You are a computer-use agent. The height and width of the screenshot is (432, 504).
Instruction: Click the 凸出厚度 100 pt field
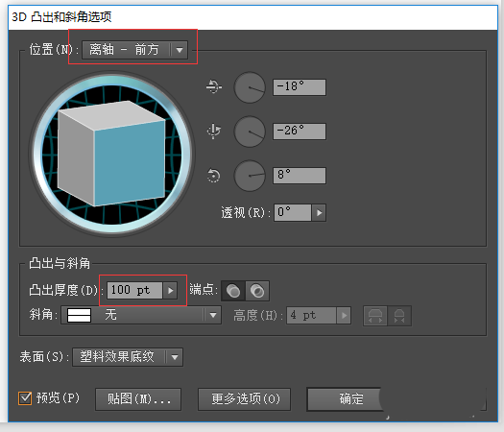(134, 290)
